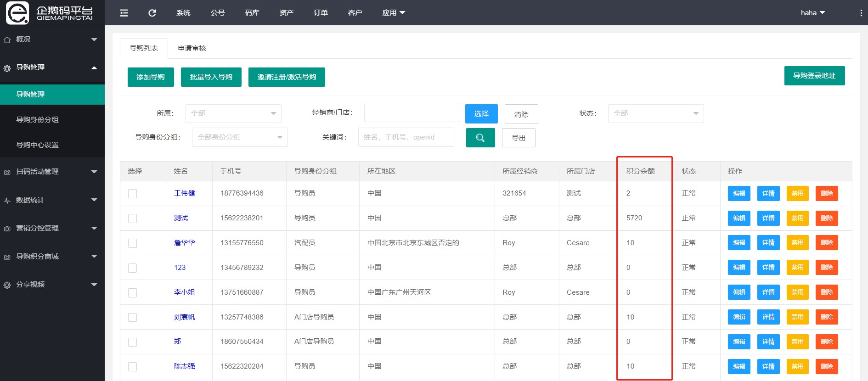Open the 李小姐 name link
Screen dimensions: 868x381
[184, 292]
